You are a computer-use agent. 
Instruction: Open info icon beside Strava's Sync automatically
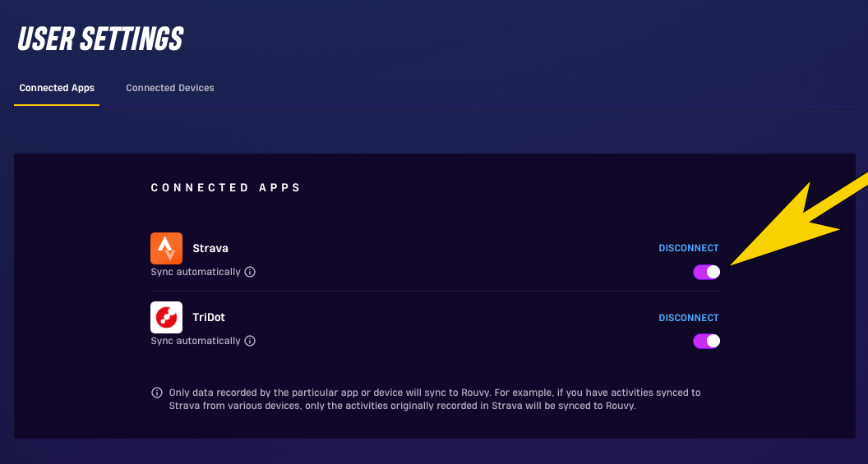(250, 272)
